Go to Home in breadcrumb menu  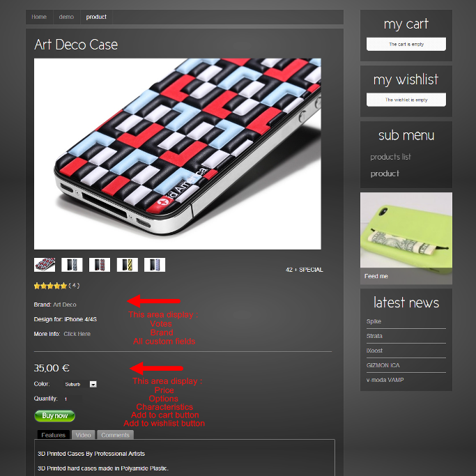[39, 17]
